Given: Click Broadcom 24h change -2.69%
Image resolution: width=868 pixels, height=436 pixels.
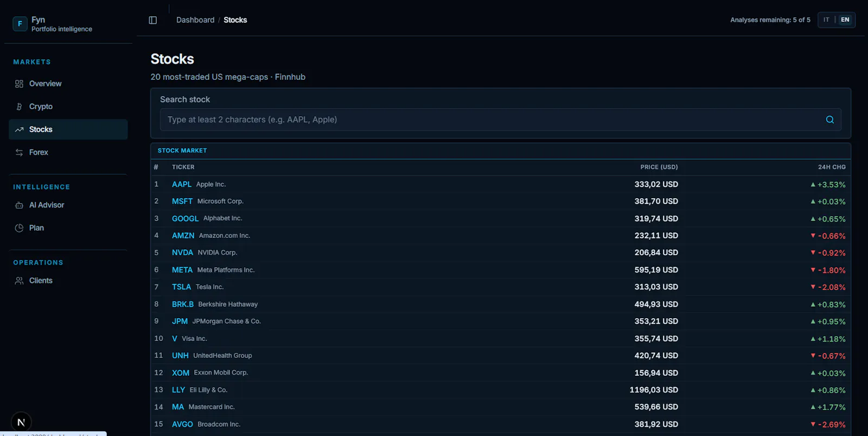Looking at the screenshot, I should coord(828,425).
